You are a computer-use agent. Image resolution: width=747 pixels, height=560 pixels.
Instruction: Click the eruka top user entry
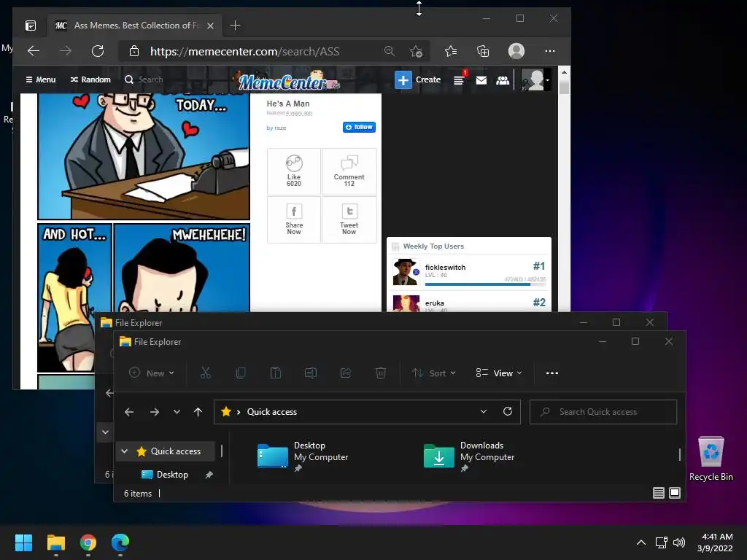469,303
